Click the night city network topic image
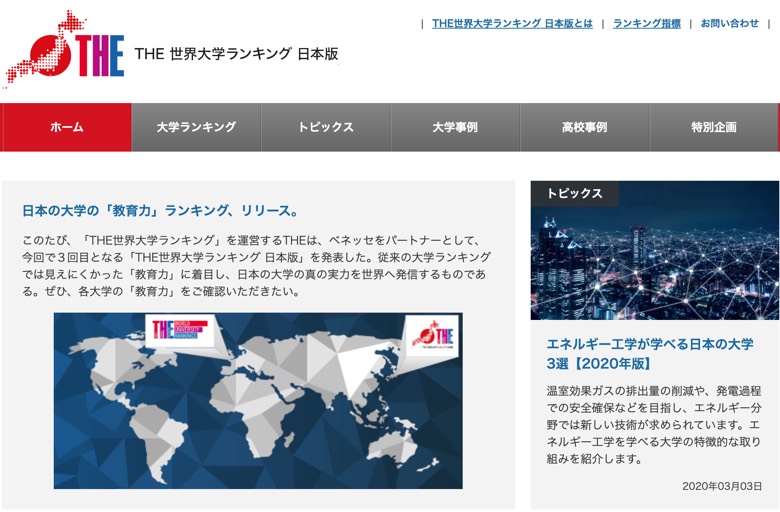Image resolution: width=780 pixels, height=512 pixels. (x=655, y=250)
